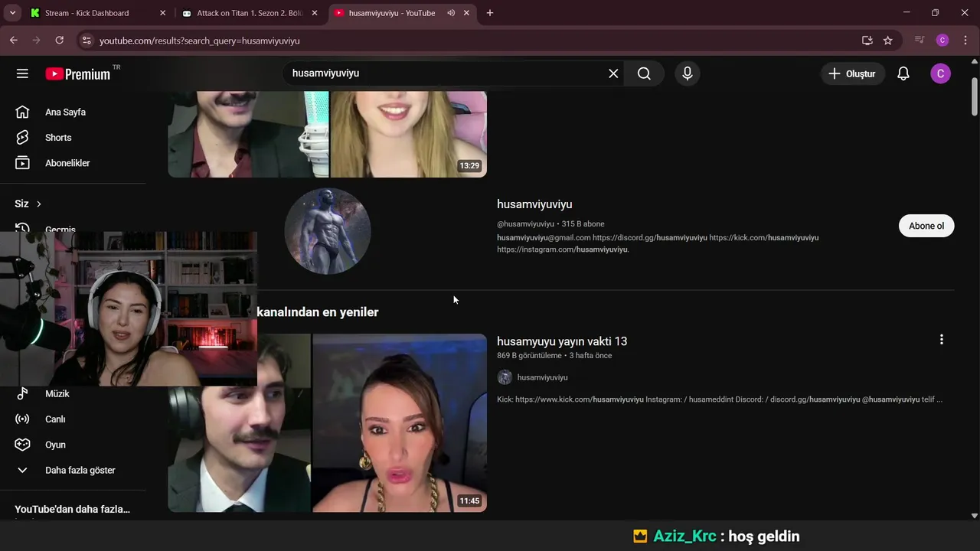Screen dimensions: 980x551
Task: Click the @husamviyuviyu channel handle
Action: [525, 224]
